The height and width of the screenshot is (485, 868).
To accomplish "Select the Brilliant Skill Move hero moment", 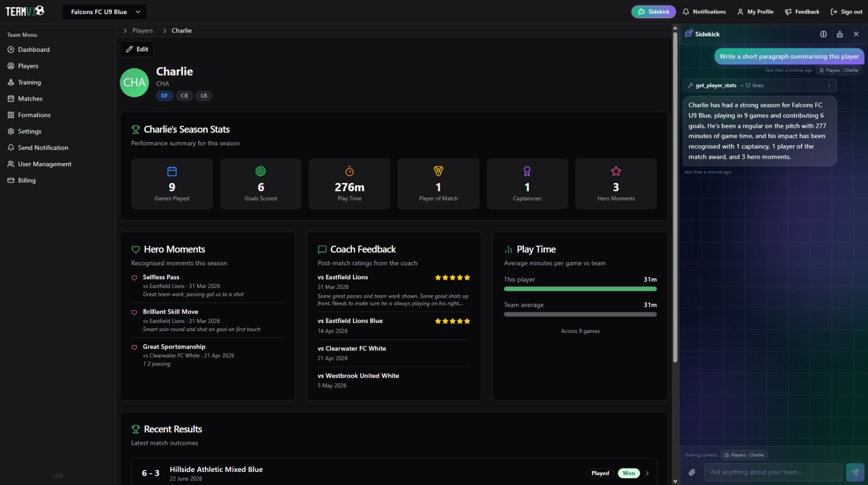I will 208,320.
